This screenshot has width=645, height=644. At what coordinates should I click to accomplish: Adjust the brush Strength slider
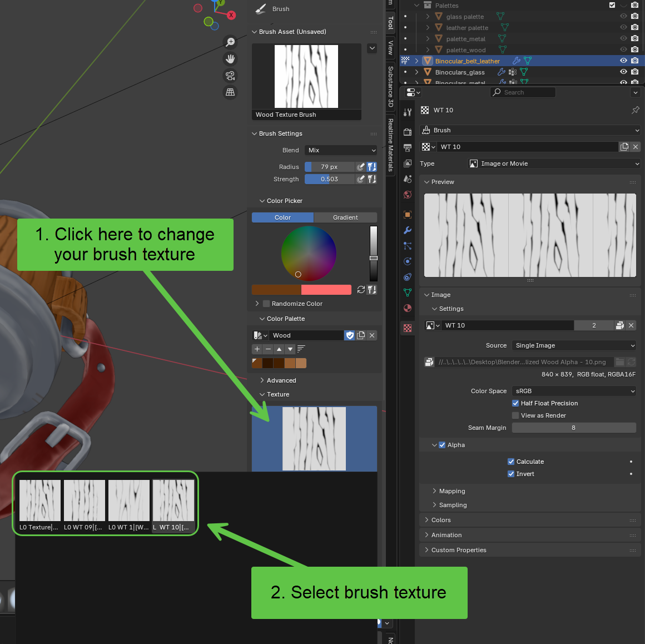click(x=329, y=179)
